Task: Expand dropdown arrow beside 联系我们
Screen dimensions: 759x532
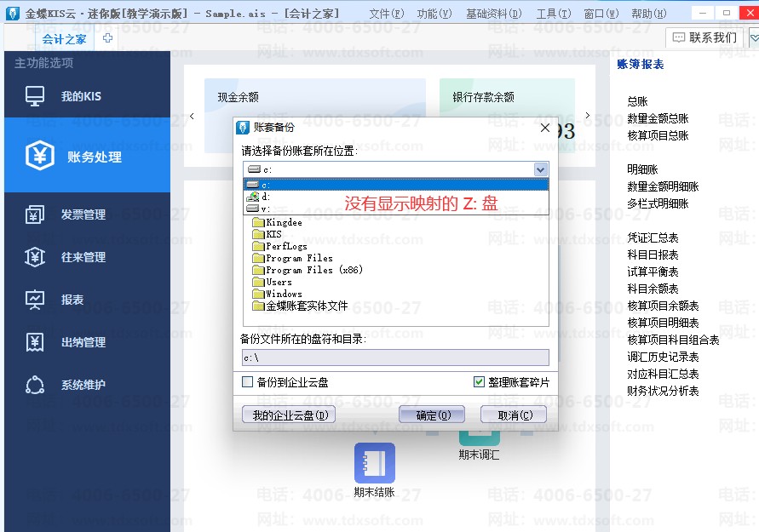Action: coord(754,37)
